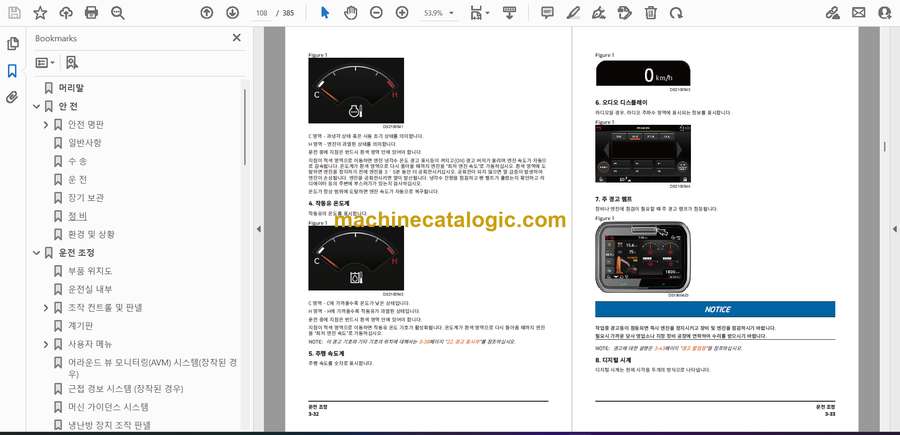The image size is (900, 435).
Task: Click the engine coolant gauge figure
Action: (x=356, y=91)
